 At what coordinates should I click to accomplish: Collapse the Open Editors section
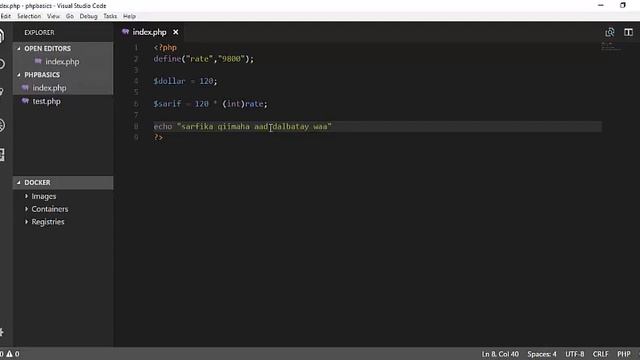coord(19,49)
